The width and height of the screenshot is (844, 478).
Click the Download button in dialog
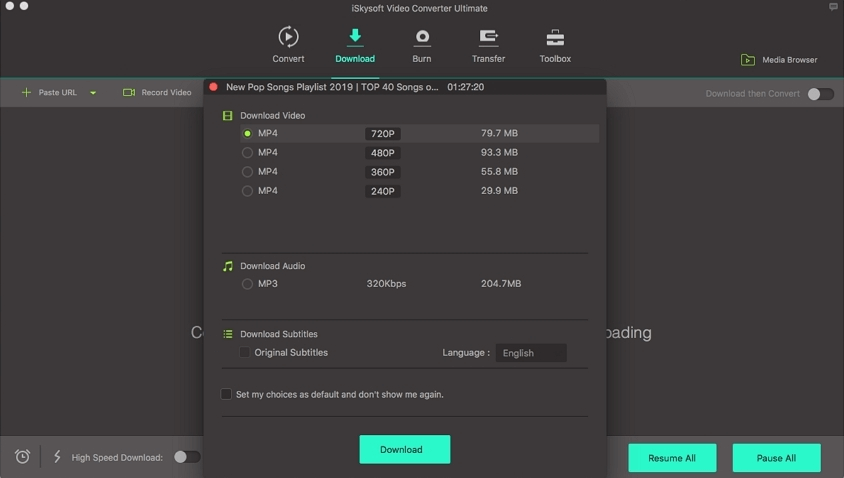point(405,449)
